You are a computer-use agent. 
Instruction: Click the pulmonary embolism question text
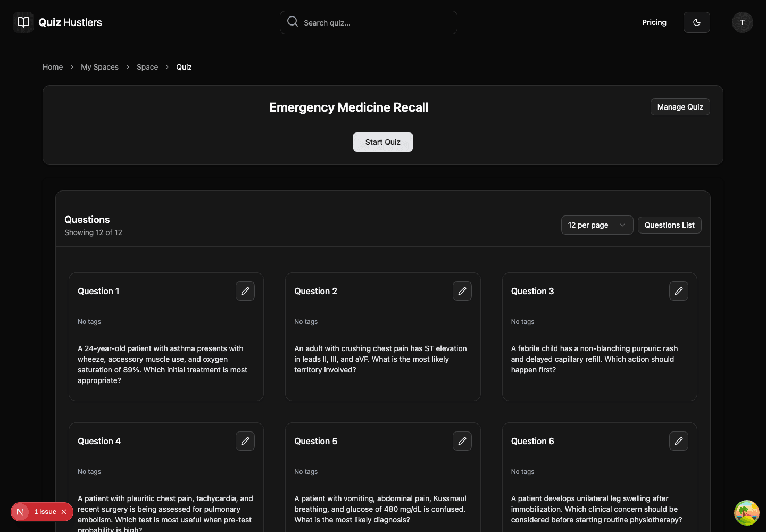[x=165, y=513]
